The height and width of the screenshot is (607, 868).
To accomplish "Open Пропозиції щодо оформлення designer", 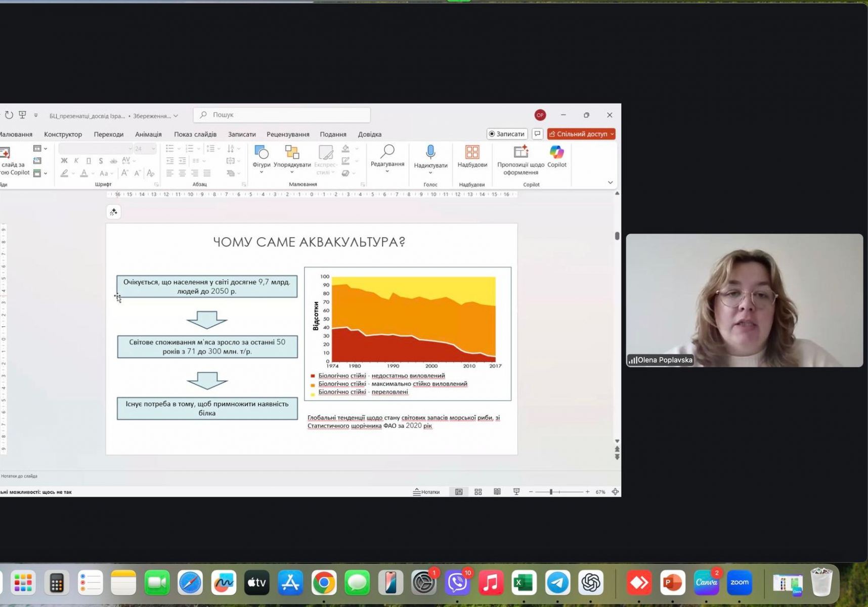I will click(520, 160).
